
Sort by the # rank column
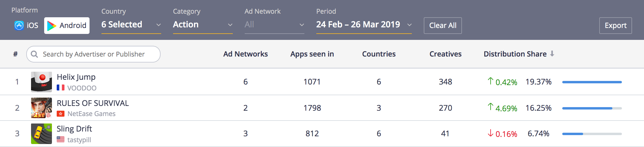(x=15, y=54)
